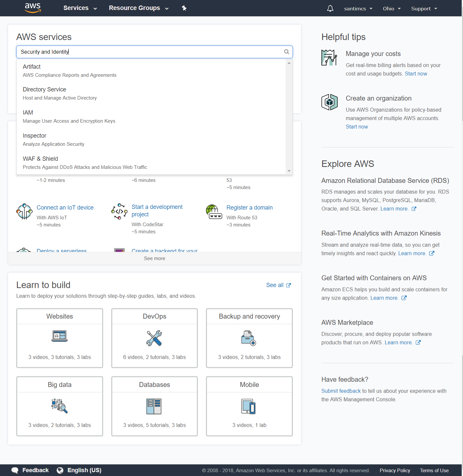Screen dimensions: 463x476
Task: Open Learn more about Amazon ECS
Action: 384,298
